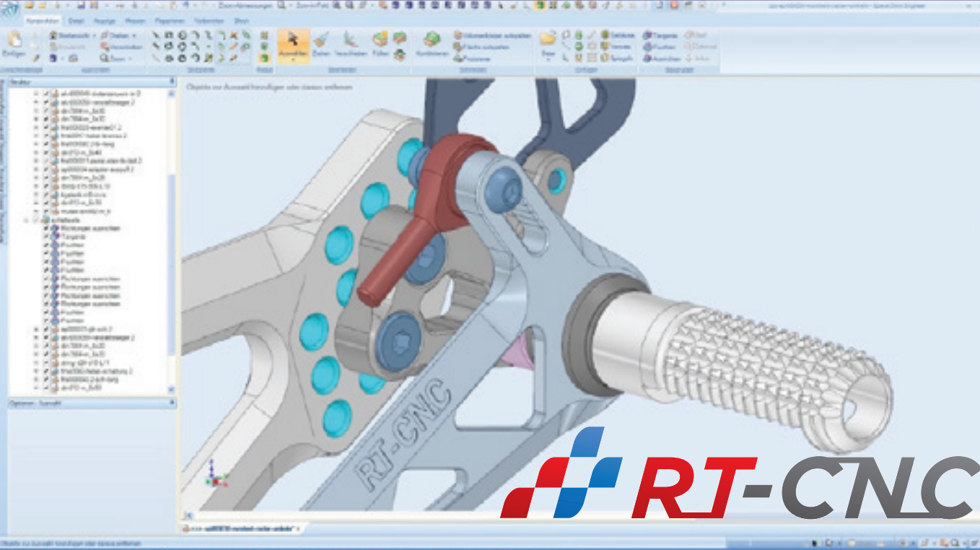Click the Einfügen paste icon
This screenshot has width=980, height=550.
click(13, 43)
